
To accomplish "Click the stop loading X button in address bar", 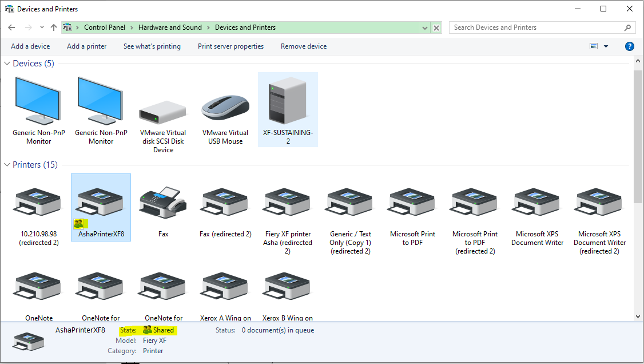I will click(436, 28).
